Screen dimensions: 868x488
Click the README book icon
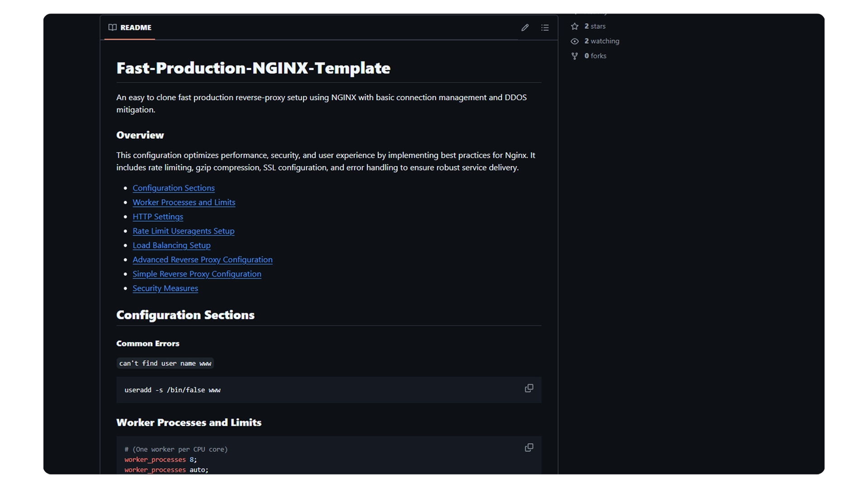(113, 28)
